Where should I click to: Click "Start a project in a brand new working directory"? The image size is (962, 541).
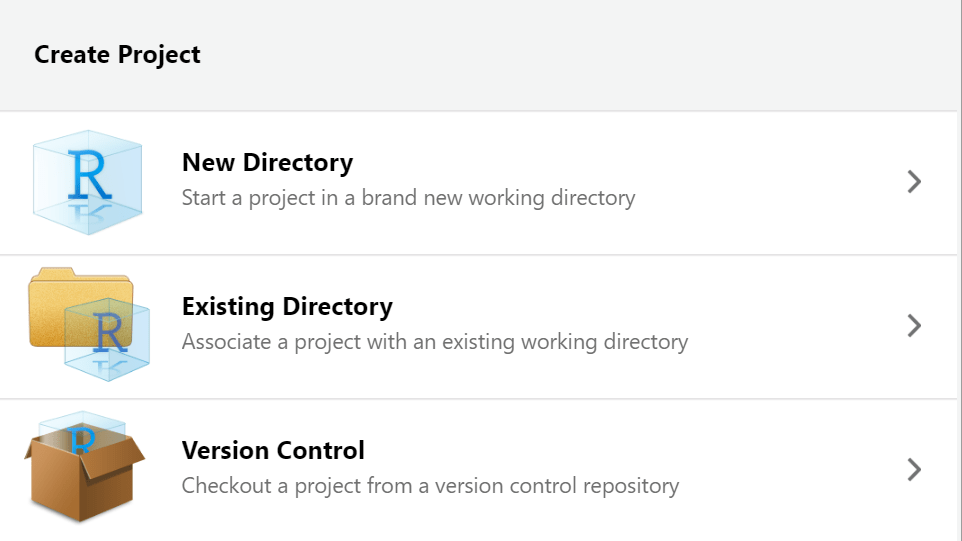(408, 198)
